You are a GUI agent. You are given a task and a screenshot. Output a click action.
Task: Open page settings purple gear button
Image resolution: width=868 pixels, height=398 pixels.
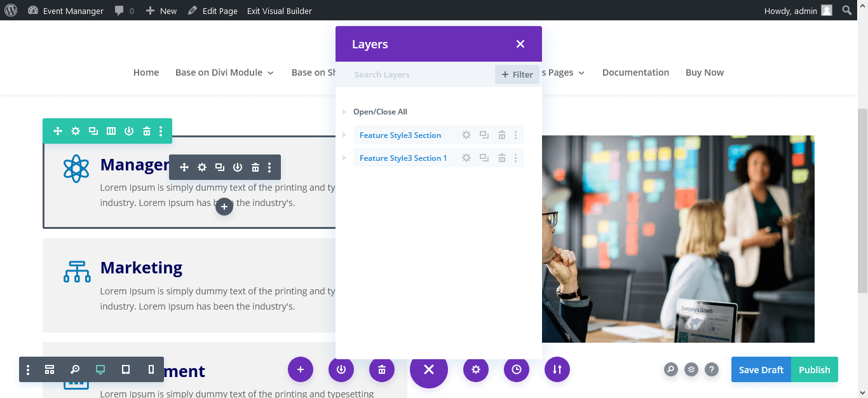click(x=476, y=369)
